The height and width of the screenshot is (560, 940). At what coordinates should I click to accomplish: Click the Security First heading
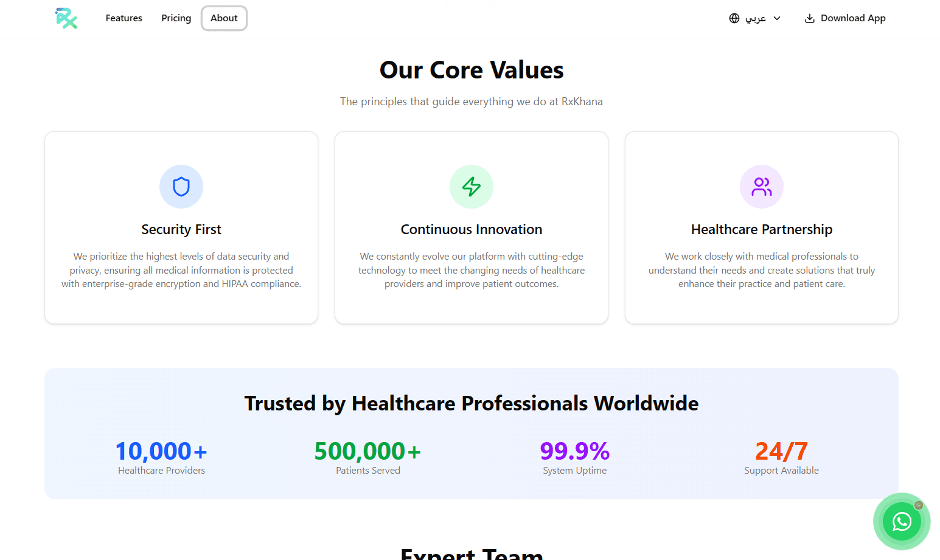click(181, 229)
